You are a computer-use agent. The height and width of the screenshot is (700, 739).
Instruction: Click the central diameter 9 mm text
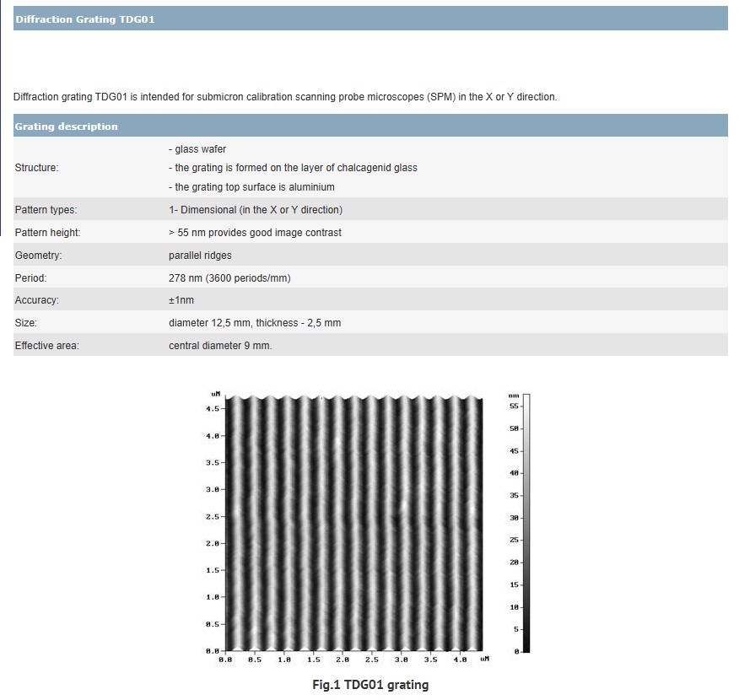(220, 346)
